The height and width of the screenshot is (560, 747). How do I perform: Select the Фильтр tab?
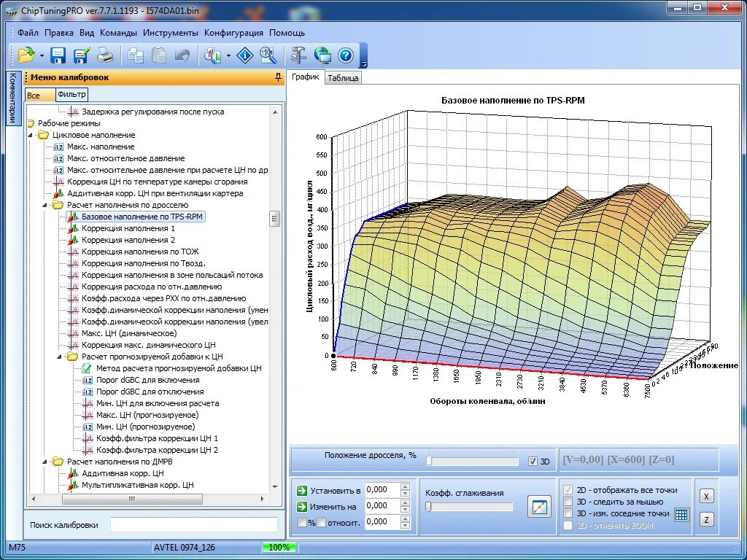point(72,94)
